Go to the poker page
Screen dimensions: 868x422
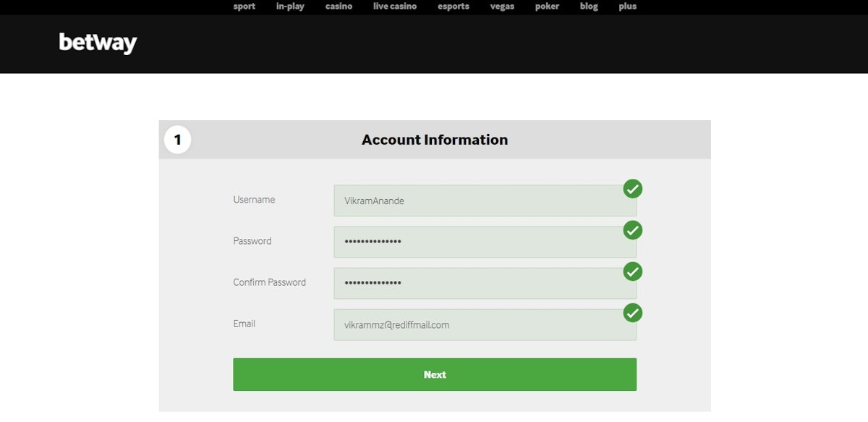pos(547,7)
